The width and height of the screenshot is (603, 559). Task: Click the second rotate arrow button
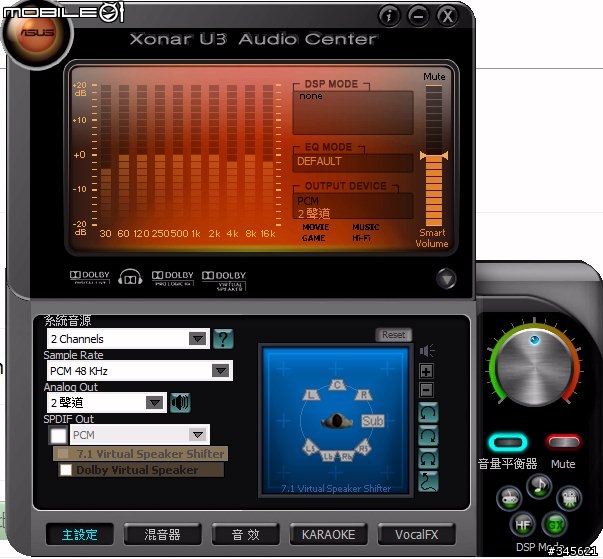428,436
